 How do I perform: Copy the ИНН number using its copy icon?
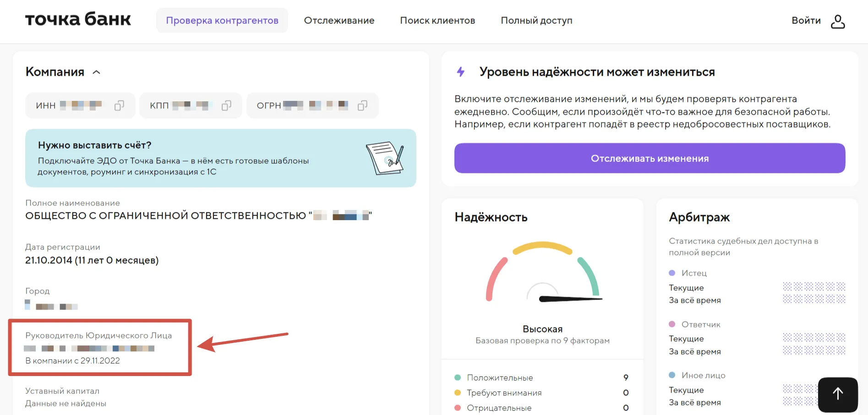click(x=119, y=105)
